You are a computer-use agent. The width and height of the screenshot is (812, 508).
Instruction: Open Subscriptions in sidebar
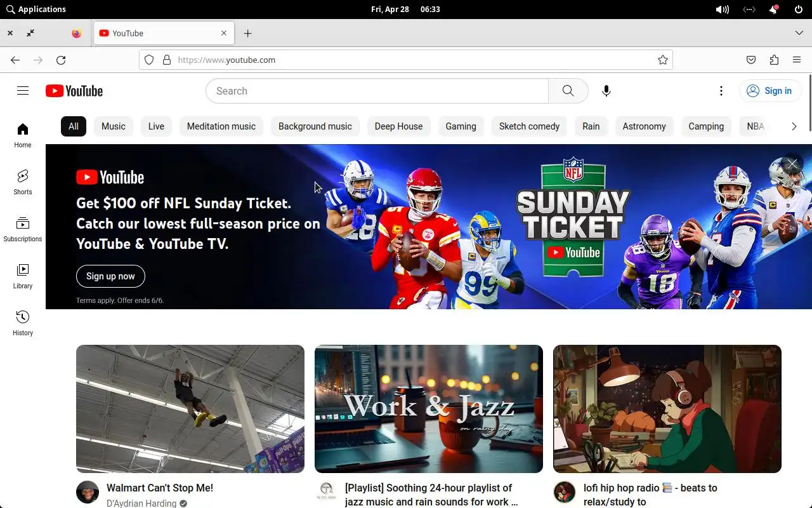point(23,229)
